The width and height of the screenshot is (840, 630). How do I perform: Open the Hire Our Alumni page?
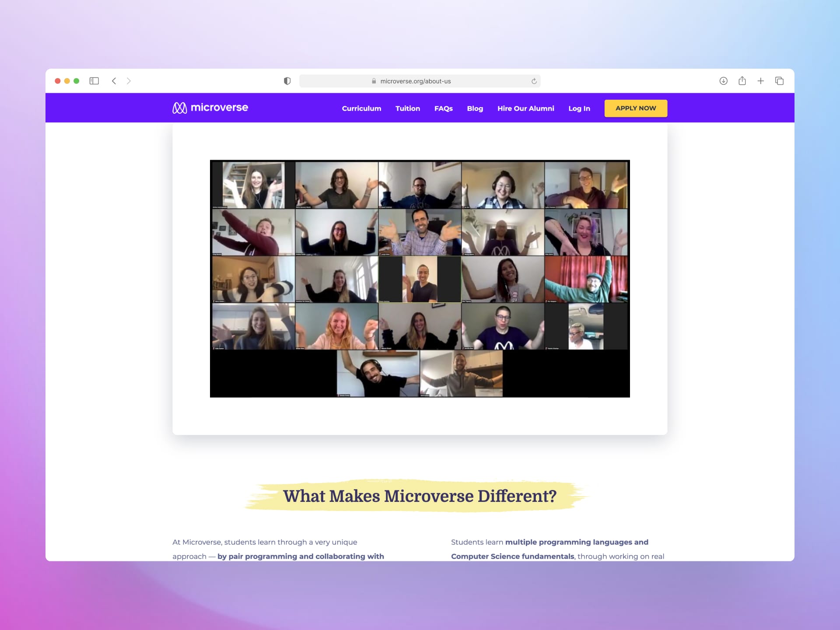[525, 108]
